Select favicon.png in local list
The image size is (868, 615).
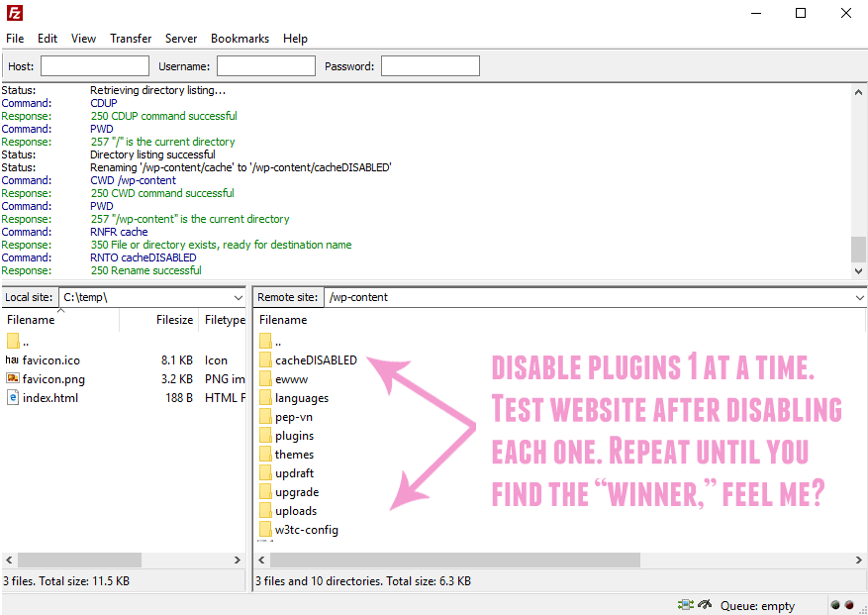click(53, 379)
